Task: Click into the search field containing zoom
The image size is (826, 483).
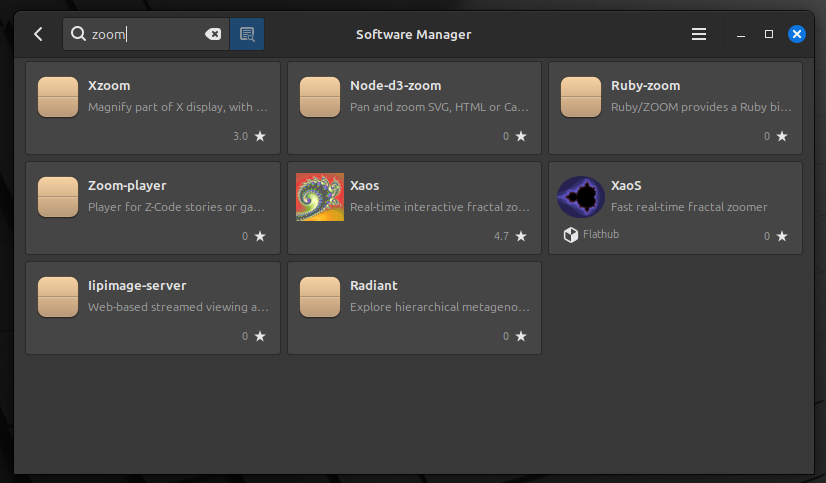Action: coord(146,34)
